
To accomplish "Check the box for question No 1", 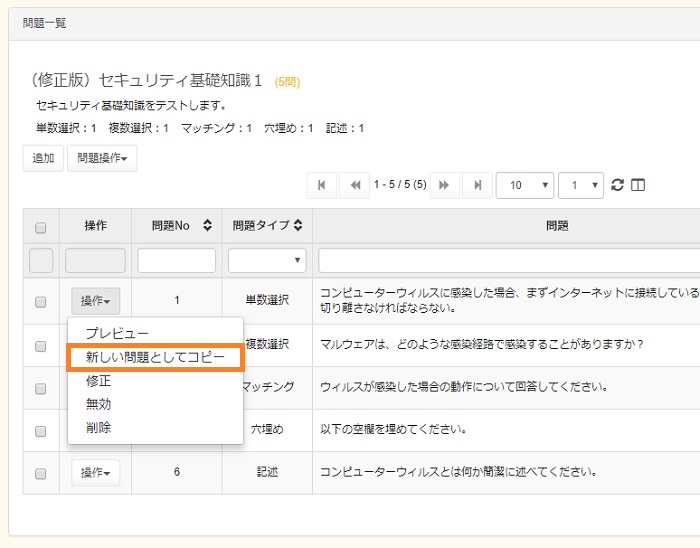I will pyautogui.click(x=41, y=301).
